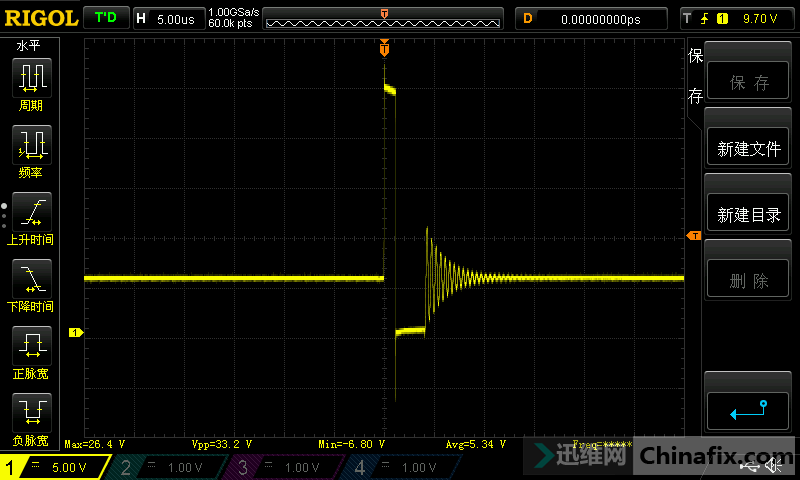
Task: Click the waveform memory position bar
Action: [384, 18]
